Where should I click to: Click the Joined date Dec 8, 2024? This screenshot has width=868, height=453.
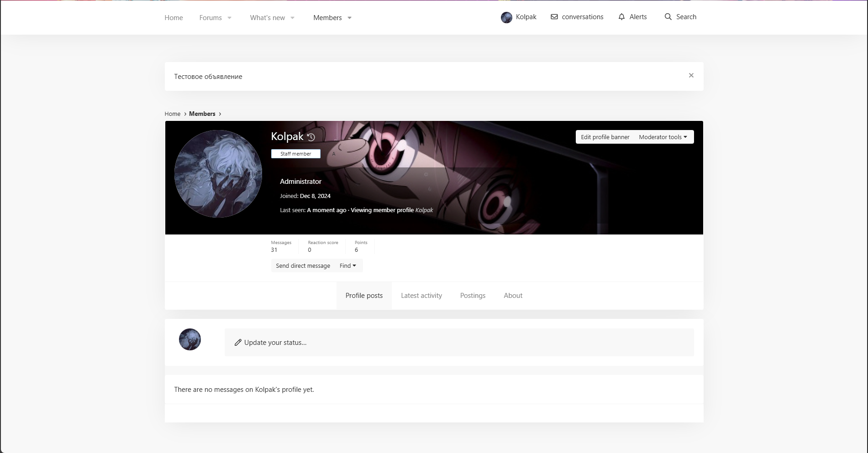315,196
